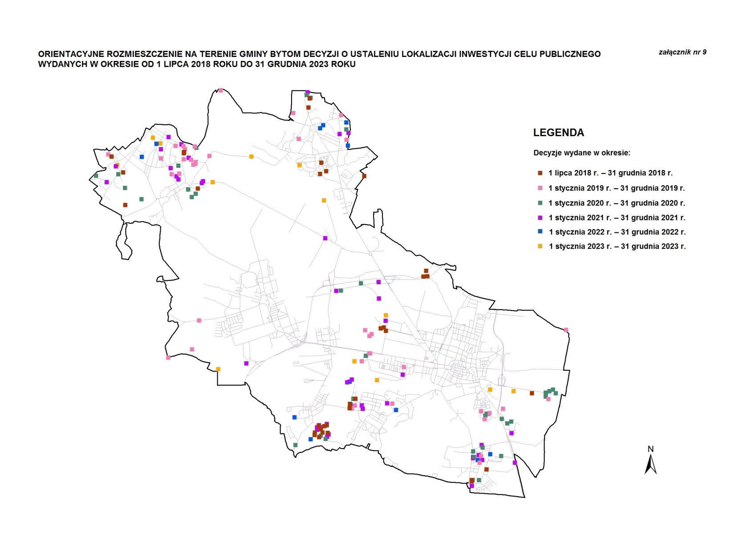The height and width of the screenshot is (534, 756).
Task: Click the north arrow compass symbol
Action: point(650,461)
